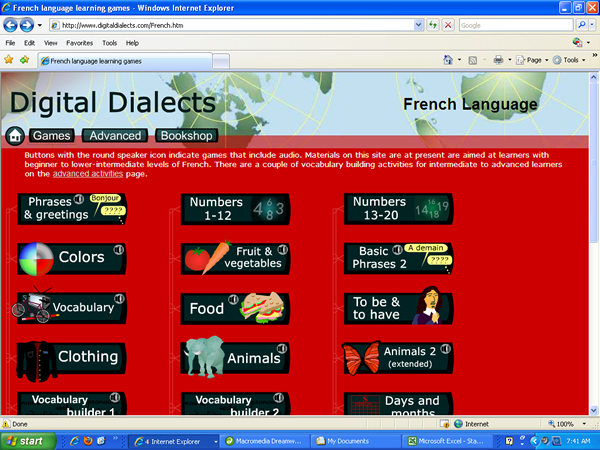Switch to Macromedia Dreamweaver taskbar button

[266, 441]
